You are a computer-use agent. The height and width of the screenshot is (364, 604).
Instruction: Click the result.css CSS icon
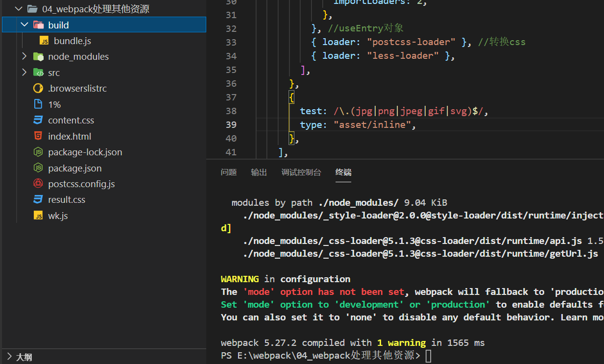38,199
